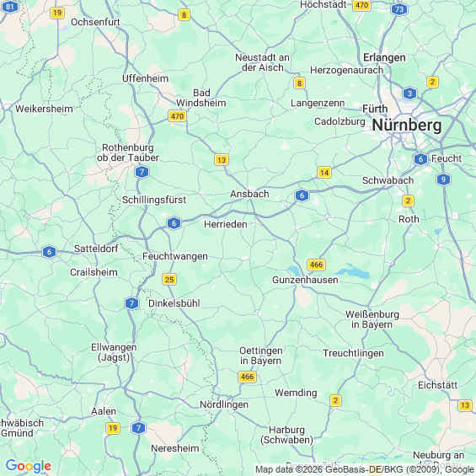Click the A7 shield near Rothenburg
The height and width of the screenshot is (476, 476).
click(x=142, y=172)
